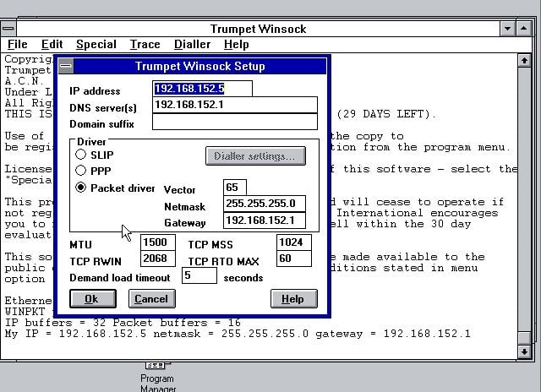The height and width of the screenshot is (392, 541).
Task: Maximize the Trumpet Winsock window
Action: coord(524,29)
